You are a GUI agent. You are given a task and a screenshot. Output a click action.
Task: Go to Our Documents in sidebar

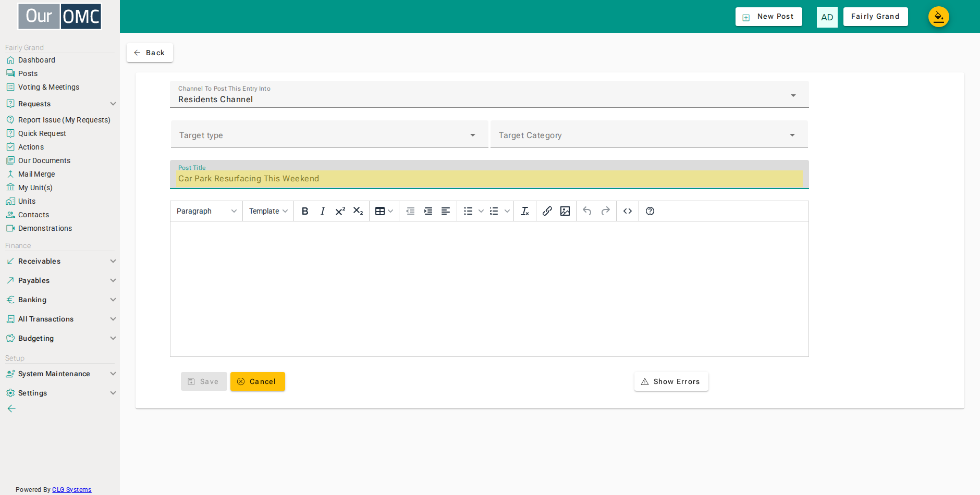pyautogui.click(x=44, y=160)
